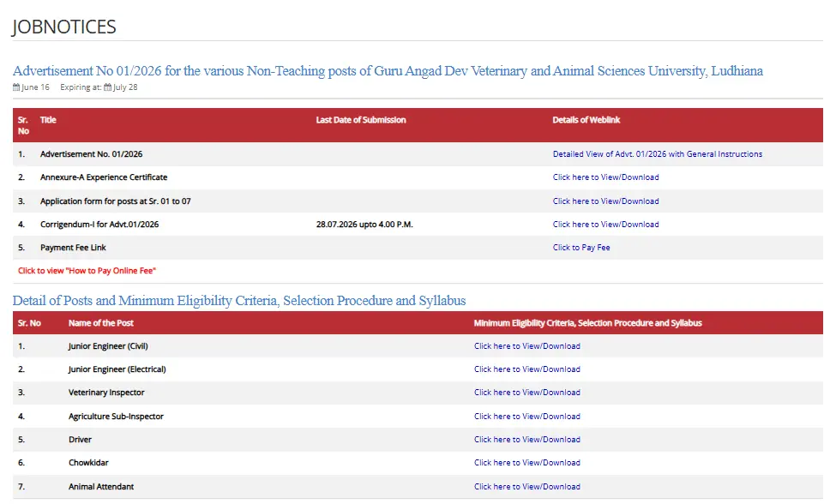Viewport: 824px width, 504px height.
Task: Click the Name of the Post header
Action: 101,322
